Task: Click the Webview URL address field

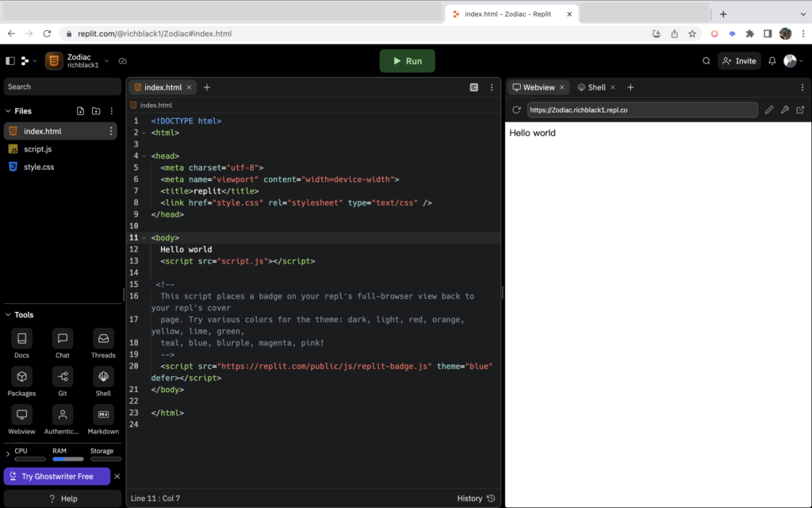Action: (x=641, y=110)
